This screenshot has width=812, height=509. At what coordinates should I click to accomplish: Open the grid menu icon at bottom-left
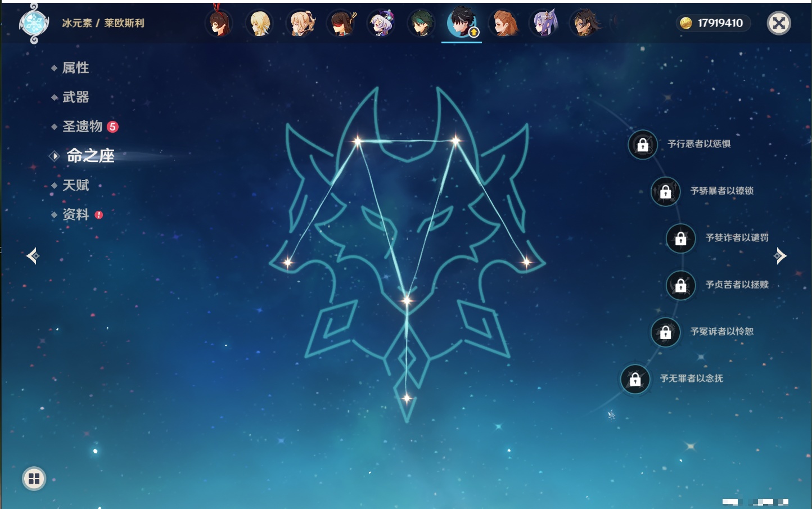point(34,479)
